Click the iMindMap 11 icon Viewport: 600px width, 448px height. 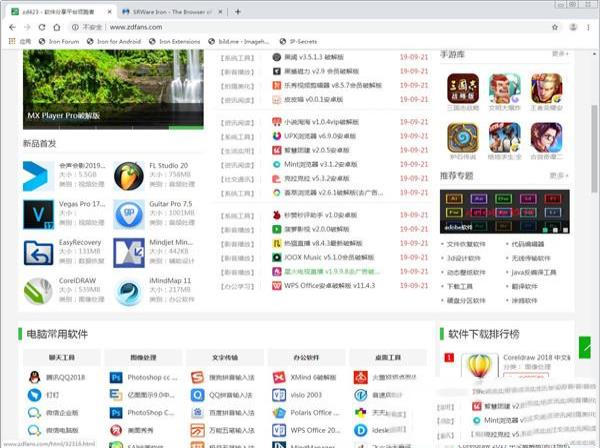tap(129, 291)
